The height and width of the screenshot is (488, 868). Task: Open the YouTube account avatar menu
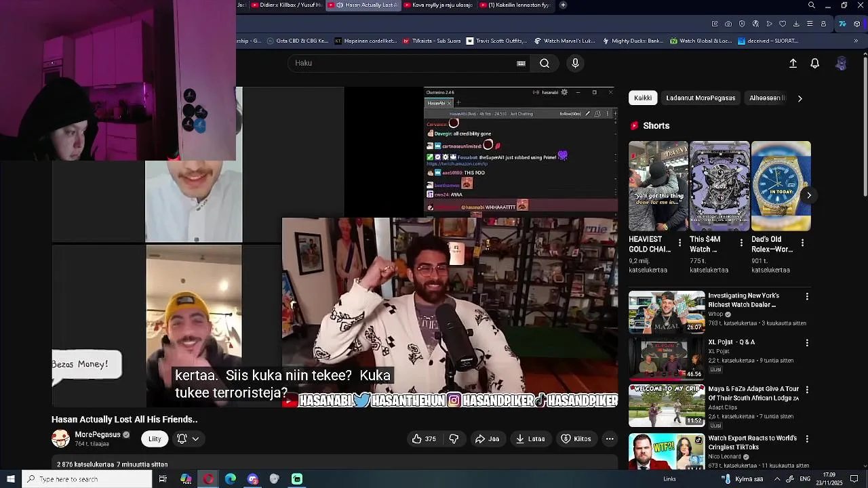point(841,63)
